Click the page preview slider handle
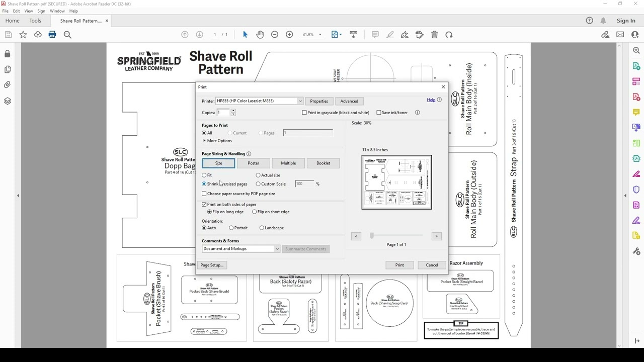Viewport: 644px width, 362px height. [x=372, y=236]
